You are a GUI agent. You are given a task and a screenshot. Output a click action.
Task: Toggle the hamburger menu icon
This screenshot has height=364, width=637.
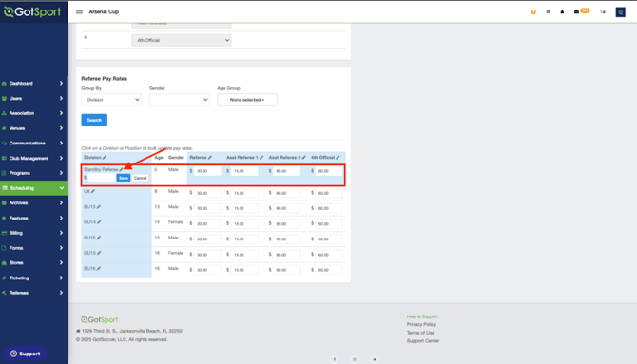[79, 11]
